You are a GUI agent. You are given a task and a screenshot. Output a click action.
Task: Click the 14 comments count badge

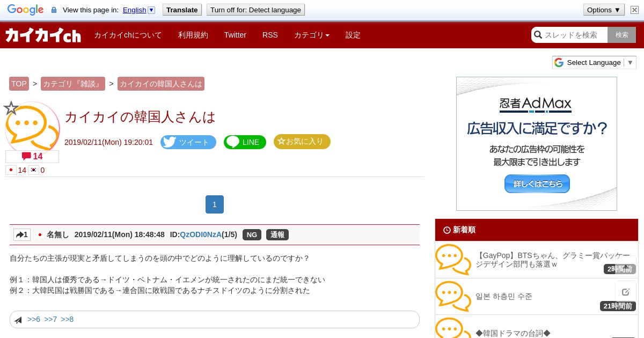pos(32,156)
